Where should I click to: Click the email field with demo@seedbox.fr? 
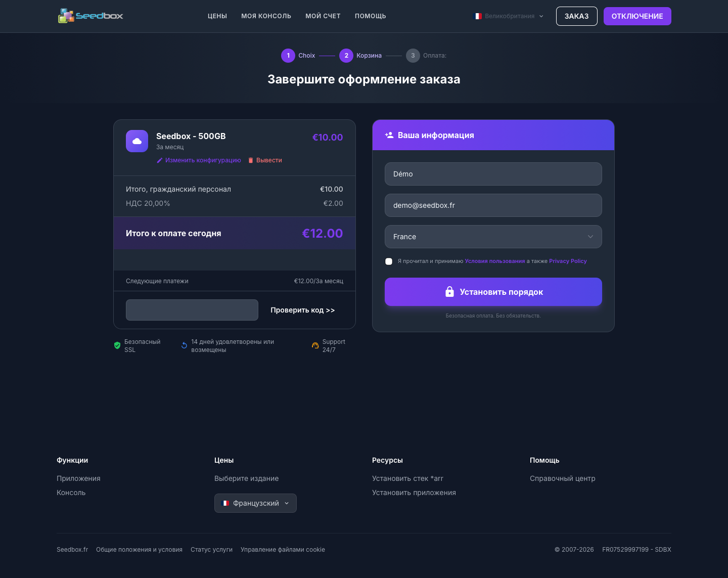[x=493, y=205]
